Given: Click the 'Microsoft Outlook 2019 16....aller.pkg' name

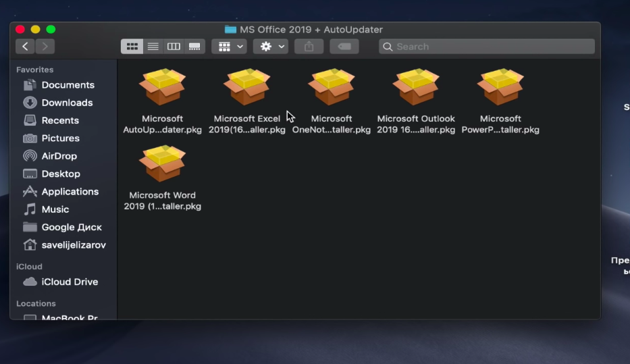Looking at the screenshot, I should tap(416, 124).
